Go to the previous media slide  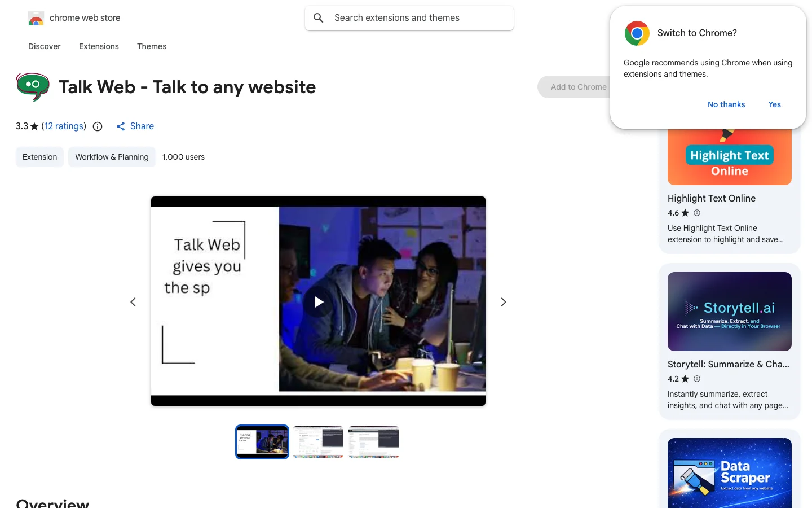133,302
